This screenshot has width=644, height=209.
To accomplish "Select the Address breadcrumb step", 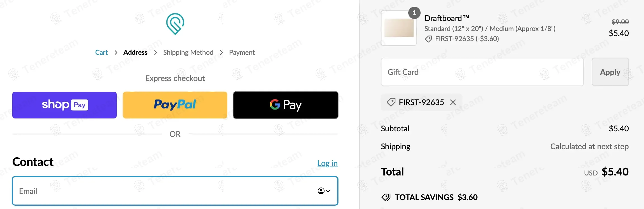I will 135,53.
